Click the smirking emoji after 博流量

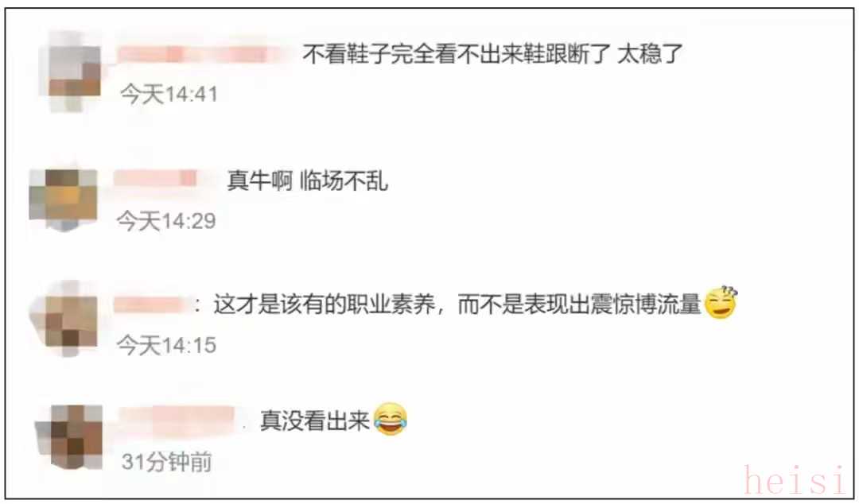(721, 302)
